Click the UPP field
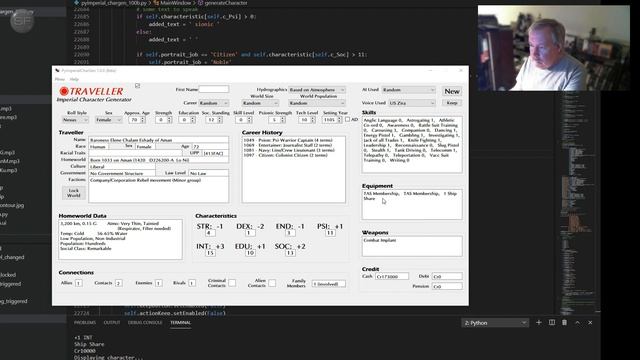 point(215,153)
